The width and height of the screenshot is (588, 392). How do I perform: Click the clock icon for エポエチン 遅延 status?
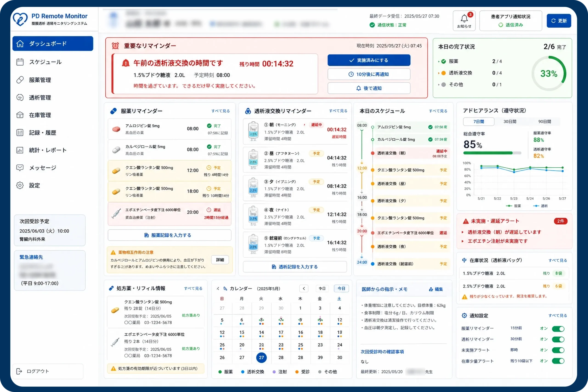pyautogui.click(x=209, y=210)
